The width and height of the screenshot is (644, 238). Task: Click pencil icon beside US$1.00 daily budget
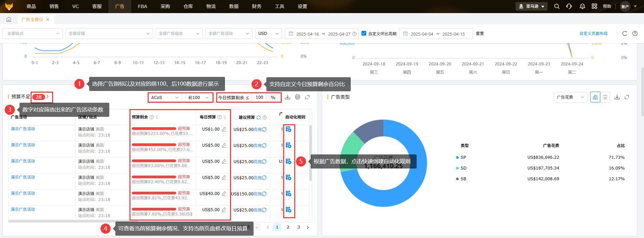tap(224, 129)
